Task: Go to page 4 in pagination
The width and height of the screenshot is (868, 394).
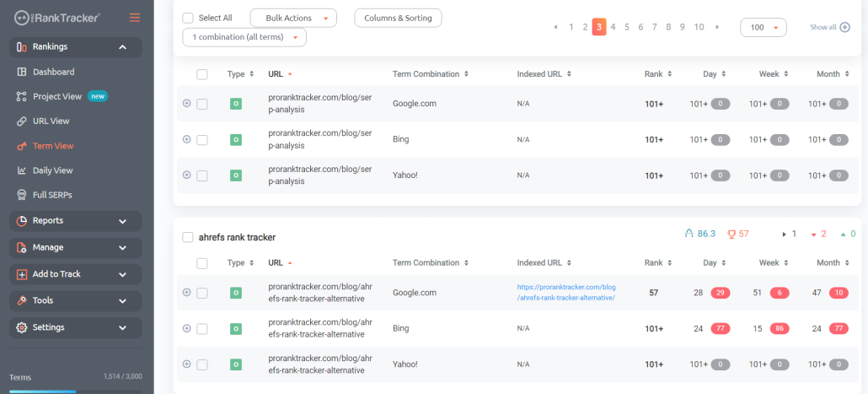Action: pos(613,27)
